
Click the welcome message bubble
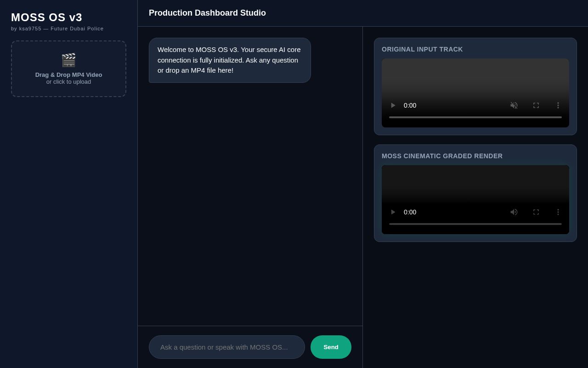coord(230,60)
